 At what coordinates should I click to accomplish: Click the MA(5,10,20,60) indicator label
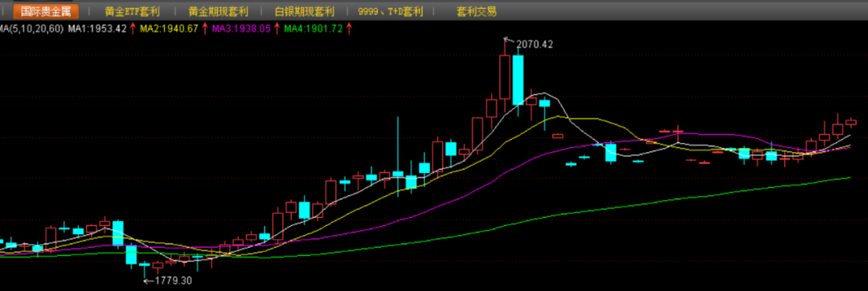(31, 29)
